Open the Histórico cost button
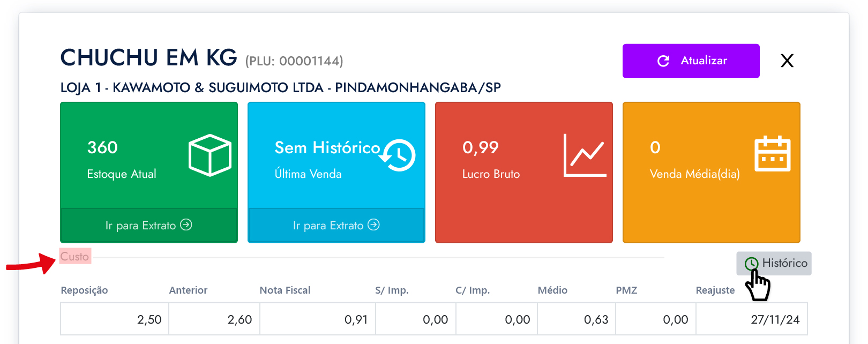Screen dimensions: 868x344 tap(774, 263)
